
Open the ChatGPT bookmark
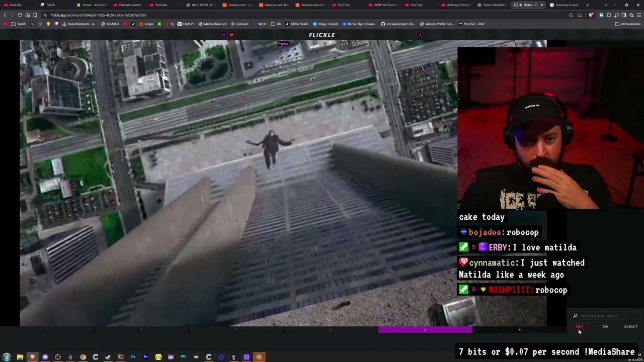pyautogui.click(x=186, y=24)
